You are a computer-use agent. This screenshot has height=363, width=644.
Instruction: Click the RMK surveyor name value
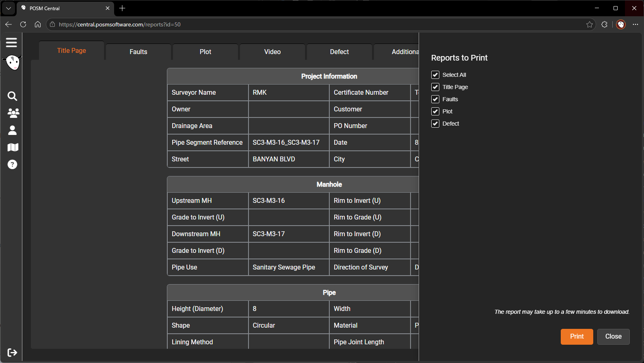tap(259, 92)
